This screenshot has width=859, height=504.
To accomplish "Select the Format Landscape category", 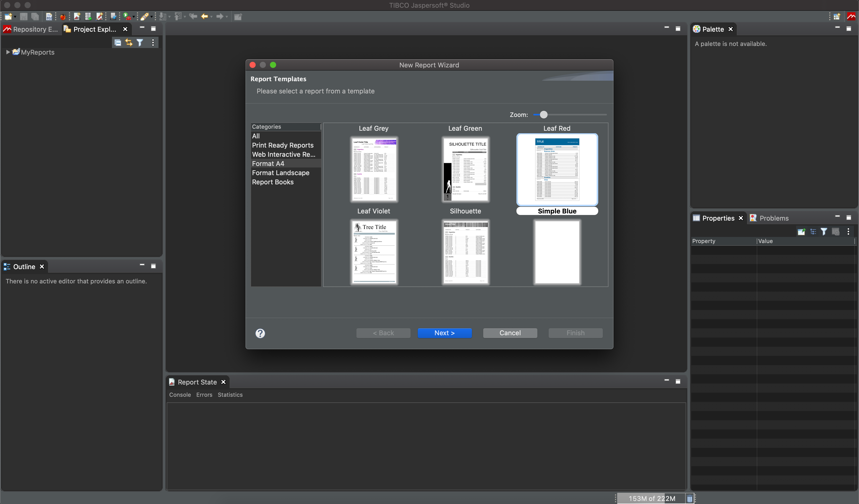I will point(280,173).
